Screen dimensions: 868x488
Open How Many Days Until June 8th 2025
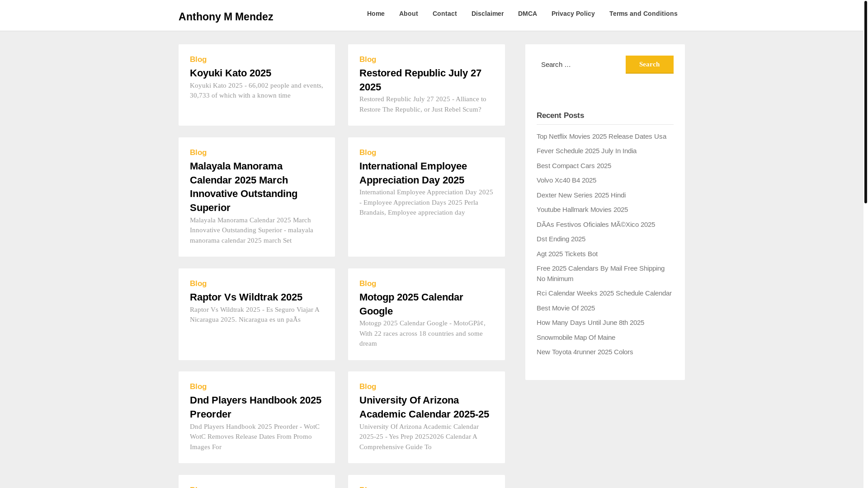[590, 323]
